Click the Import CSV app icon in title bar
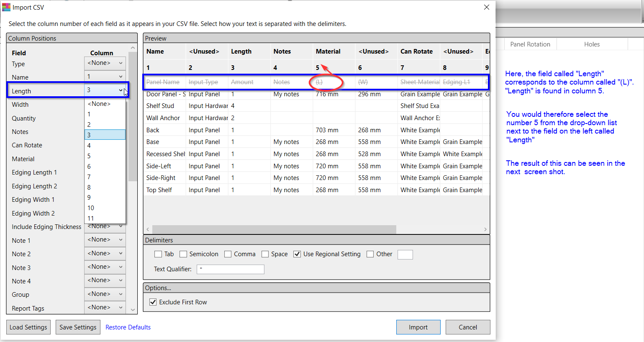The height and width of the screenshot is (342, 644). [x=6, y=7]
